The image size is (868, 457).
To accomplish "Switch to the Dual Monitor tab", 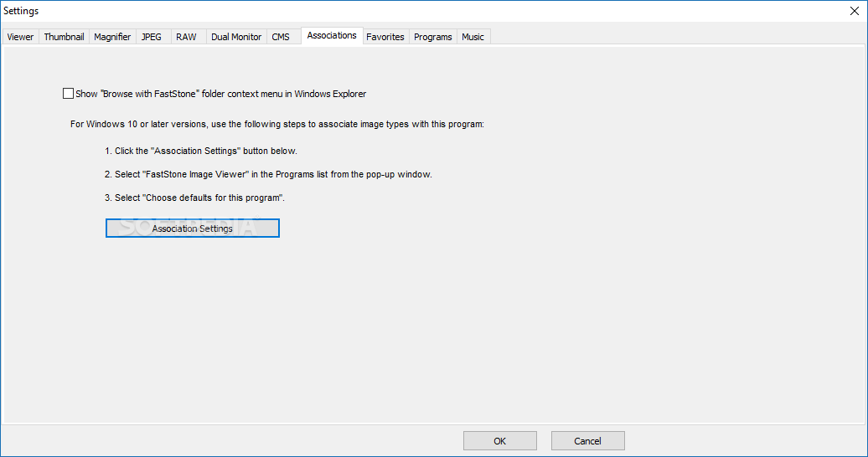I will click(236, 37).
